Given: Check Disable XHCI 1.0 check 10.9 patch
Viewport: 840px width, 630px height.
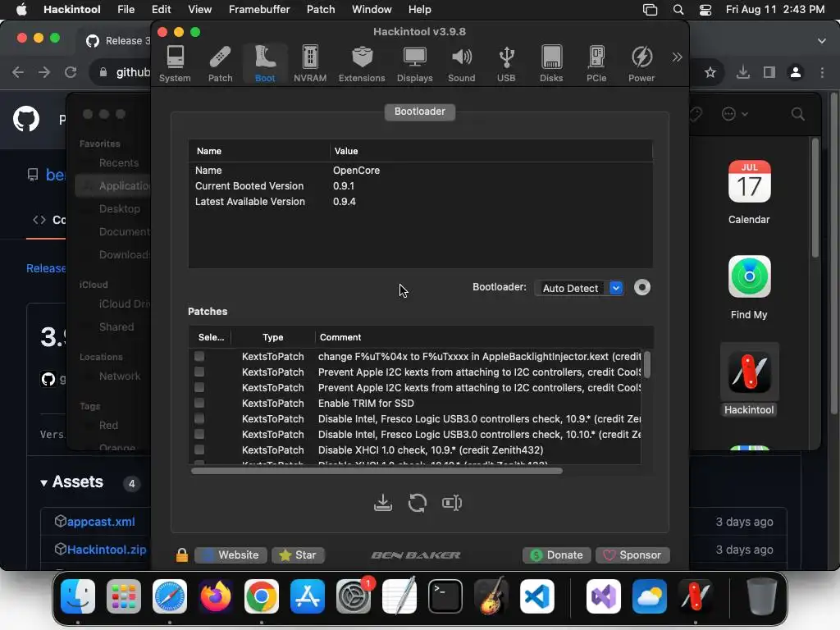Looking at the screenshot, I should [x=199, y=450].
